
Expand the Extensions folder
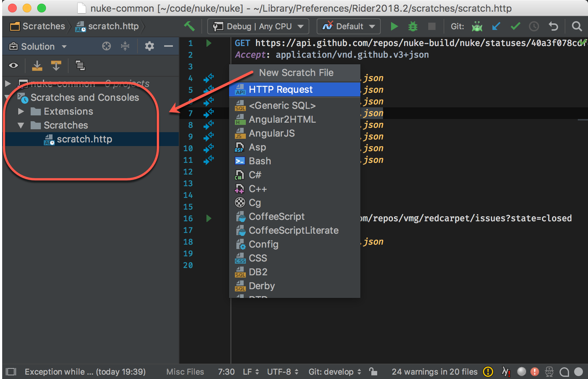tap(21, 111)
